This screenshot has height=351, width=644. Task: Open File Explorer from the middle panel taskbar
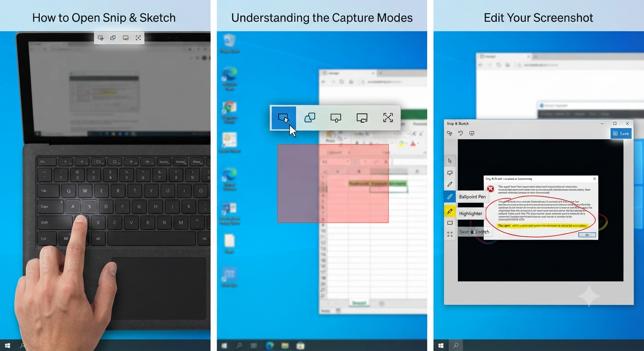(284, 346)
